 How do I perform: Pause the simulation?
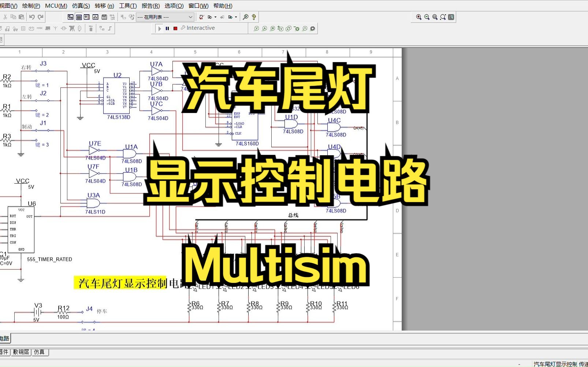(167, 29)
